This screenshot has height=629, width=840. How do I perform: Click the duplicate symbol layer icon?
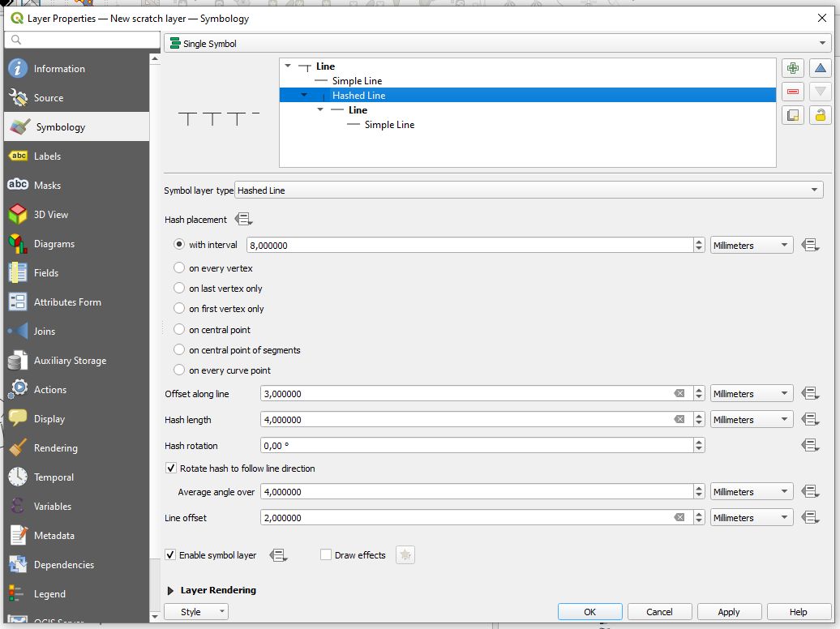pyautogui.click(x=793, y=115)
